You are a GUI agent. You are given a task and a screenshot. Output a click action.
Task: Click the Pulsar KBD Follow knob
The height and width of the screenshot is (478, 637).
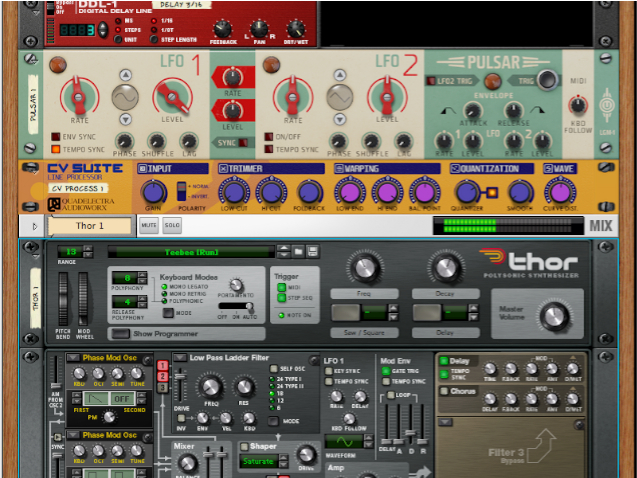coord(579,105)
